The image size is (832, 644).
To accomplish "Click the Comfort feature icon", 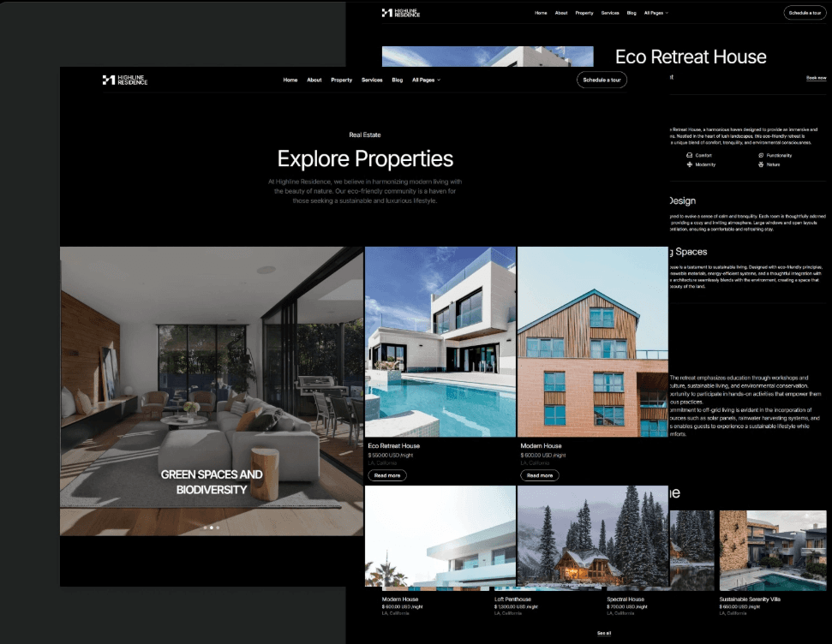I will [x=689, y=155].
